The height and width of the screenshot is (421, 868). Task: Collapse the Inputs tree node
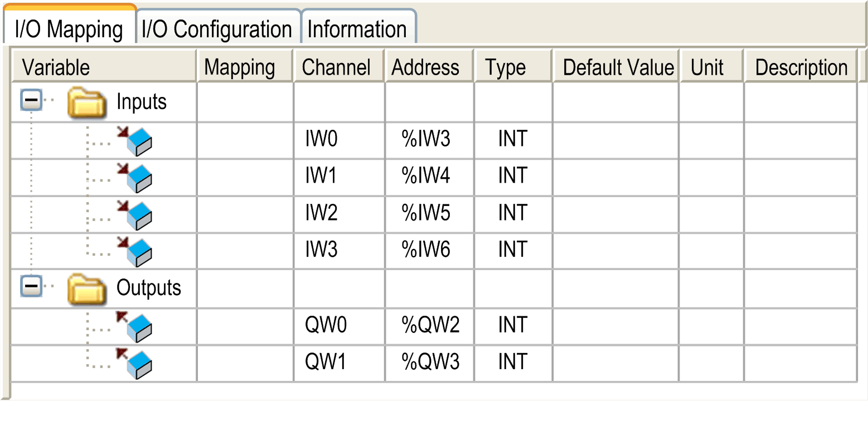tap(31, 101)
